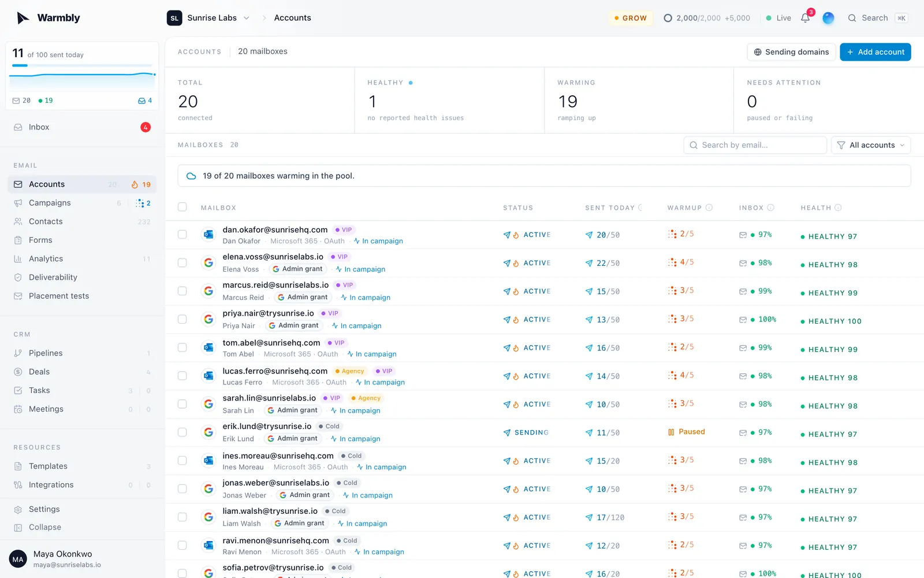The image size is (924, 578).
Task: Open the All accounts filter dropdown
Action: click(x=871, y=145)
